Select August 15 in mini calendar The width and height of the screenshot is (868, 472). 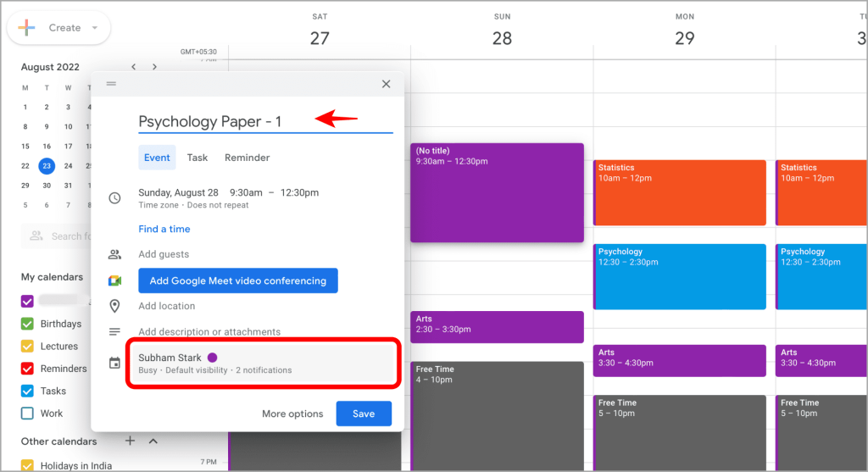point(25,146)
